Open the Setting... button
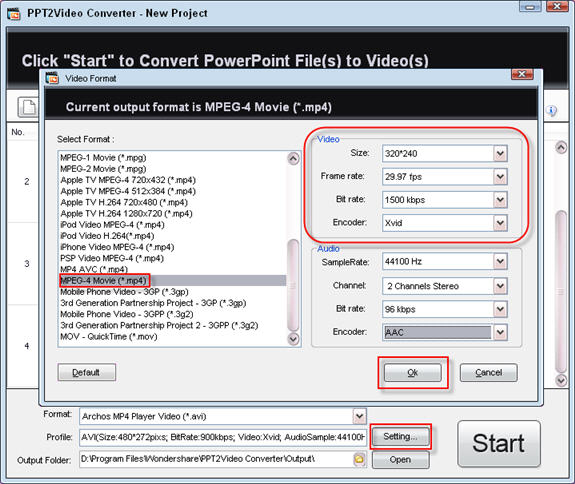 pos(400,436)
